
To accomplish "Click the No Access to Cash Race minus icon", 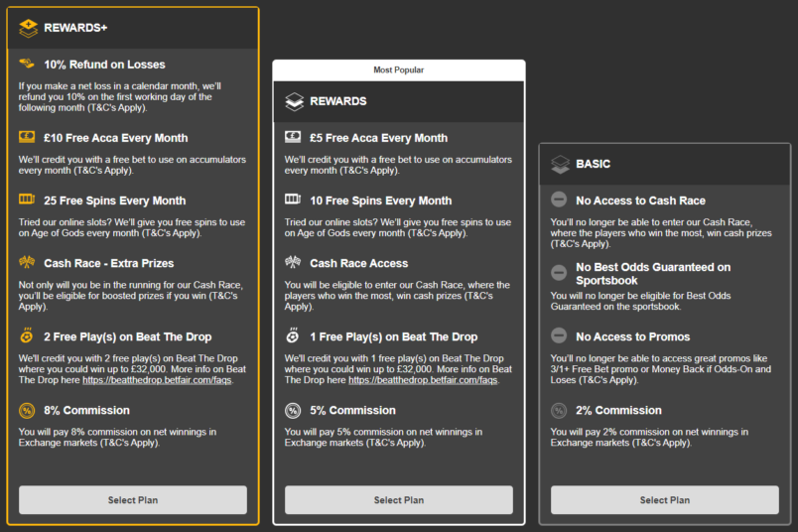I will coord(559,199).
